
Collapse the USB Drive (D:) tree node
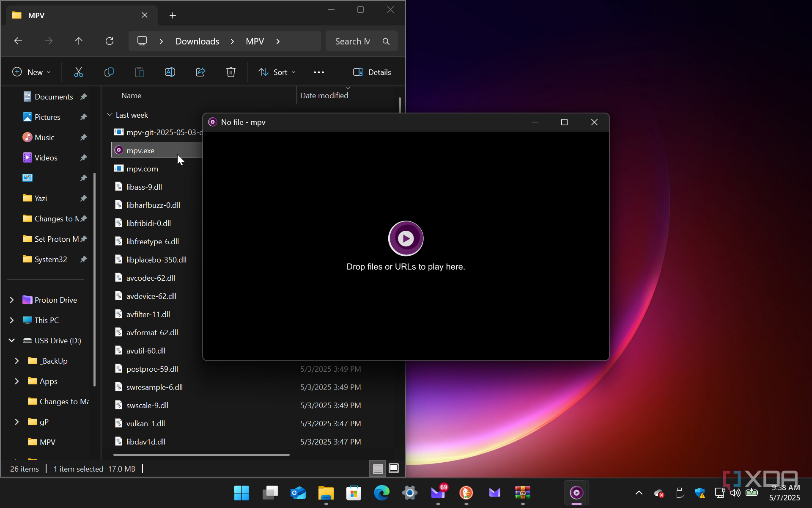click(12, 341)
